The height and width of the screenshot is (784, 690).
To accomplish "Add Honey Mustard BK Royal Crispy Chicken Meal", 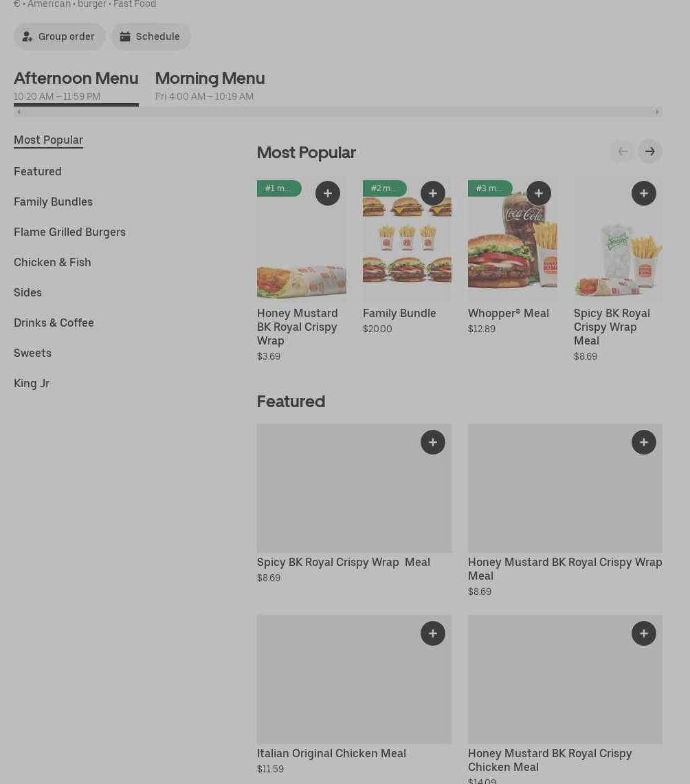I will click(x=644, y=633).
